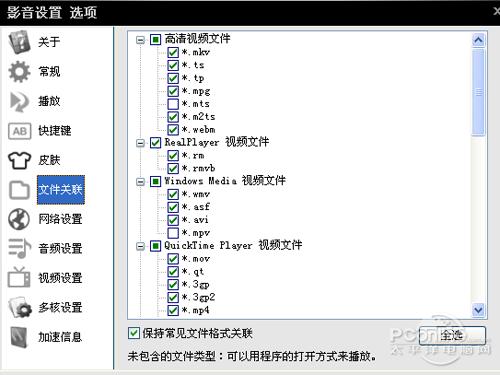Uncheck the *.asf file type
Image resolution: width=500 pixels, height=375 pixels.
click(173, 207)
